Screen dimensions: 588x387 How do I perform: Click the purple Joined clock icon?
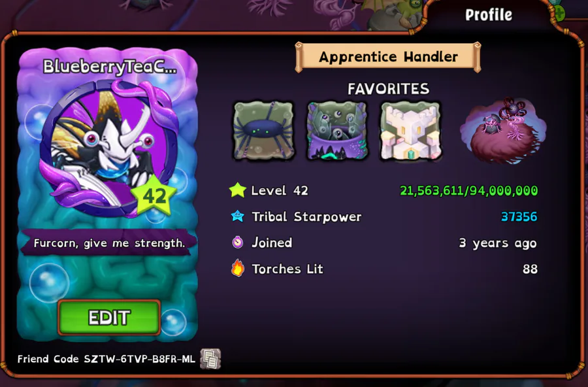click(x=238, y=242)
